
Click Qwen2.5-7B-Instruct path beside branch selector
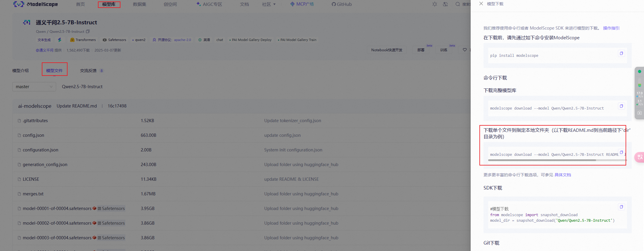pos(82,87)
